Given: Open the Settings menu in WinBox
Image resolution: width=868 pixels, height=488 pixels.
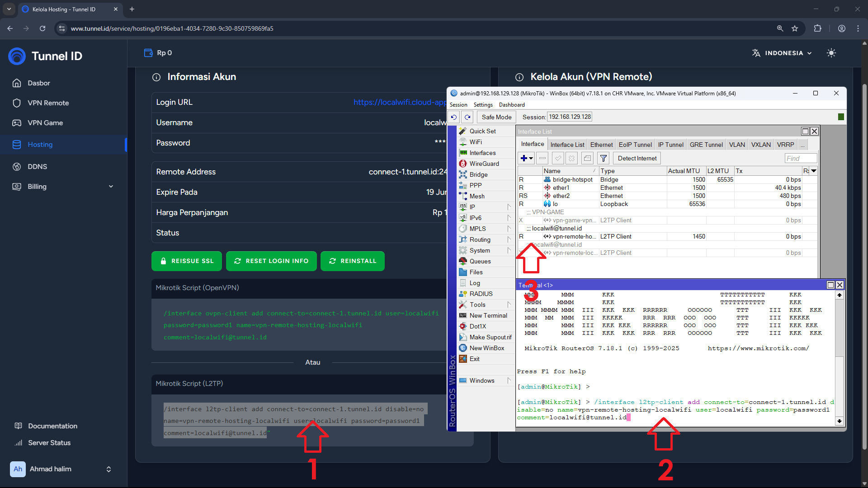Looking at the screenshot, I should pyautogui.click(x=483, y=105).
